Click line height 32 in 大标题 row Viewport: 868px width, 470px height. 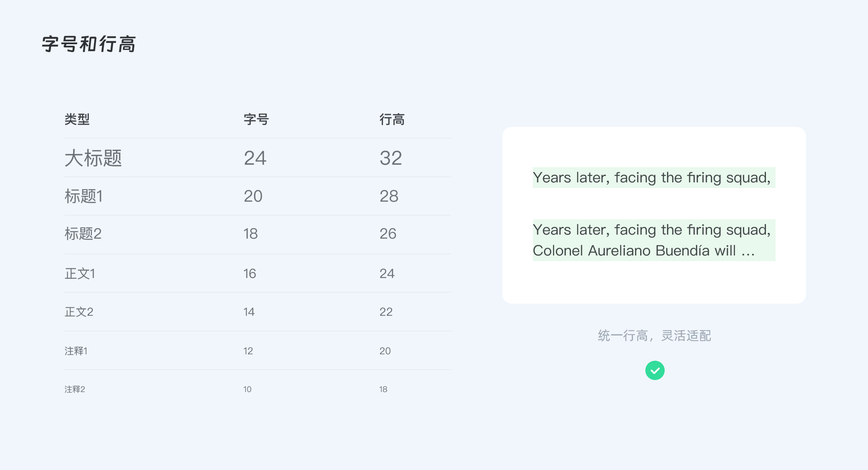click(x=391, y=158)
